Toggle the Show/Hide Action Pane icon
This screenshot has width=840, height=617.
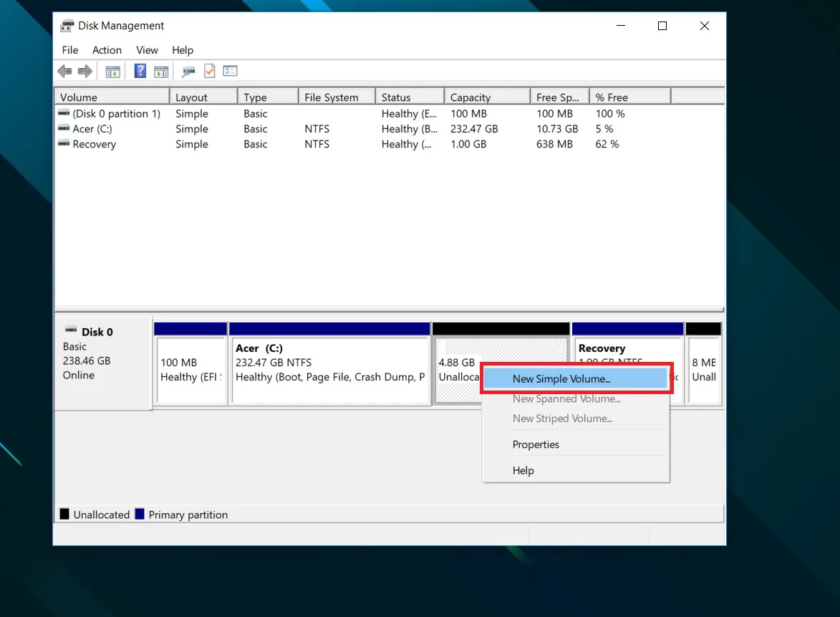pos(161,71)
